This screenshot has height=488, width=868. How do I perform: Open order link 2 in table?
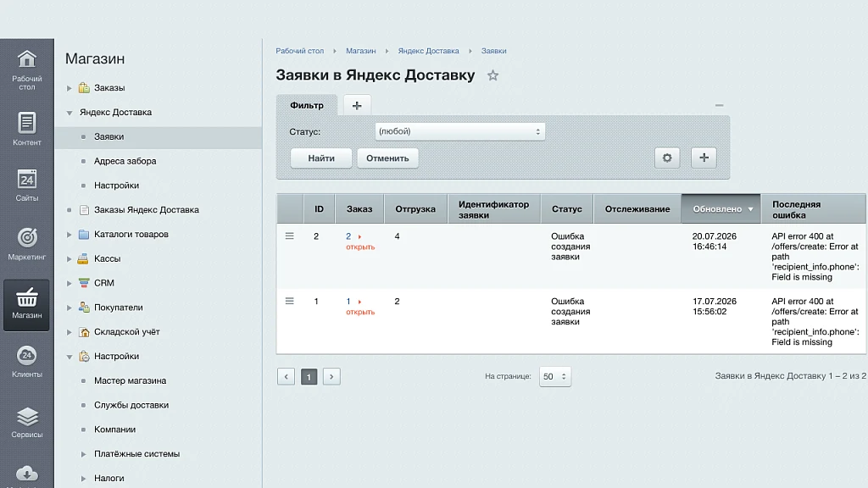[348, 236]
